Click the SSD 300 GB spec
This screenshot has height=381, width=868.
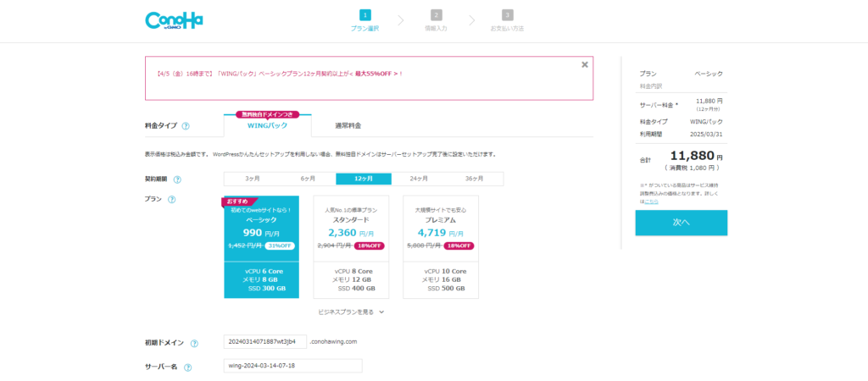pyautogui.click(x=267, y=289)
